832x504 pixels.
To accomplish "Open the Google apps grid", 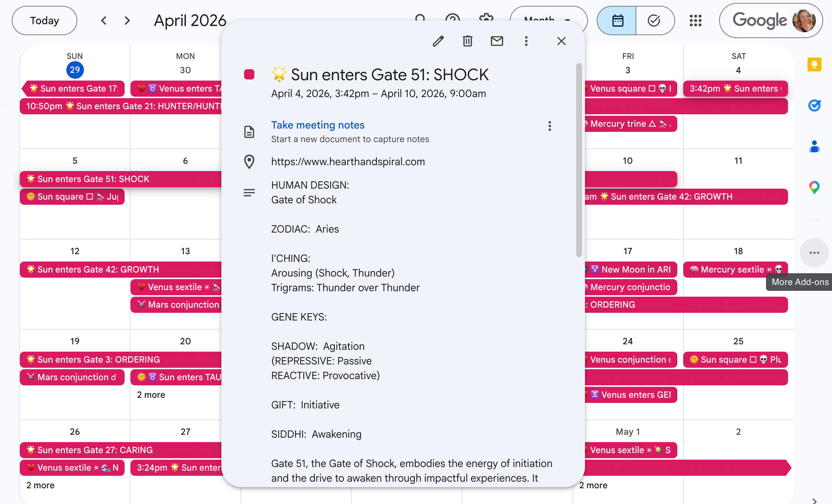I will point(695,21).
